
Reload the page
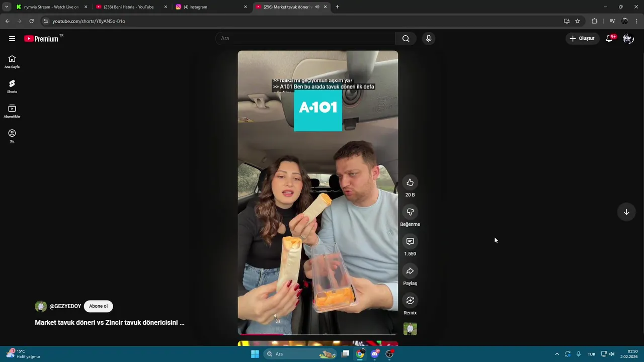[x=31, y=21]
